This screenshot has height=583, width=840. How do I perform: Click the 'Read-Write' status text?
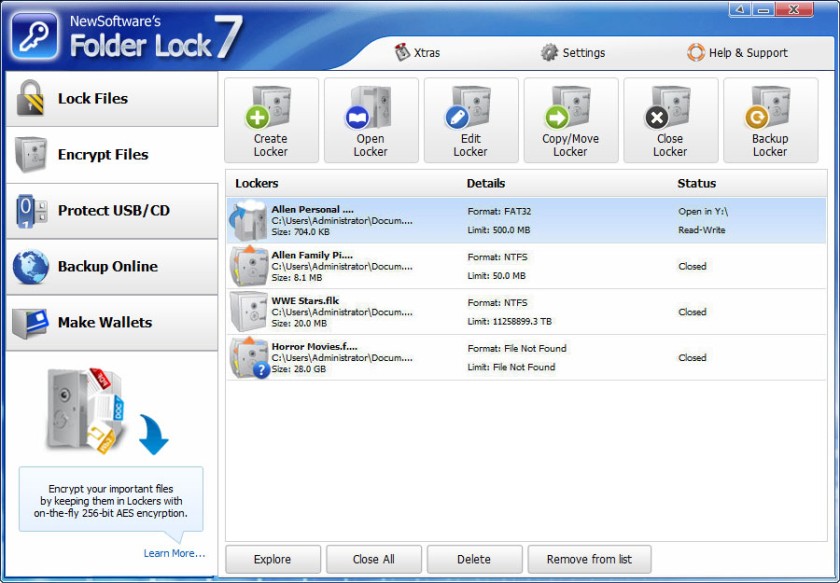point(702,230)
